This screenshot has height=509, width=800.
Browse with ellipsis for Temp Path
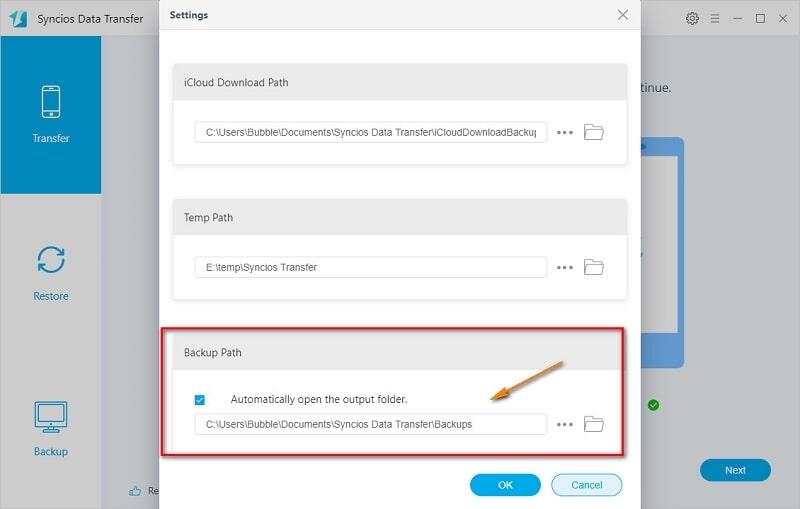click(565, 267)
